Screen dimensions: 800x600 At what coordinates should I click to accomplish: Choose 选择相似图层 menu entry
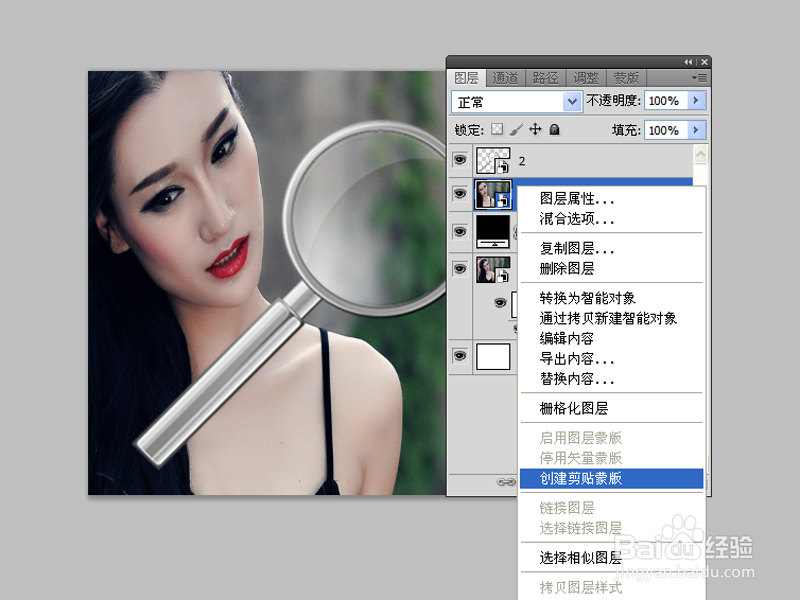611,558
